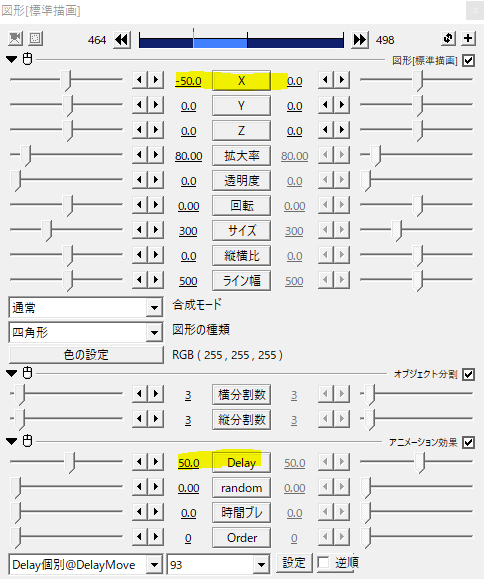The width and height of the screenshot is (484, 579).
Task: Jump to the object's start frame
Action: 122,40
